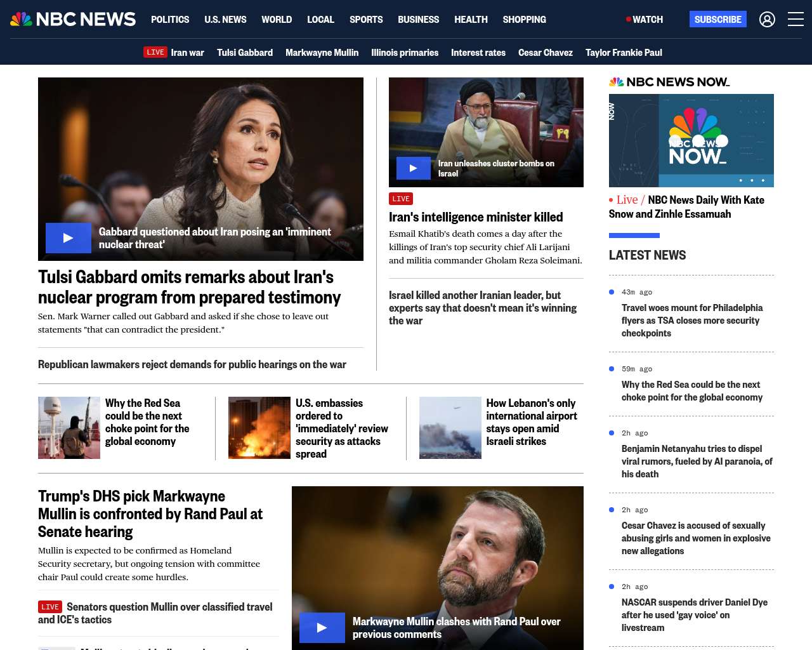Click the NBC News Now logo heading
This screenshot has width=812, height=650.
669,82
